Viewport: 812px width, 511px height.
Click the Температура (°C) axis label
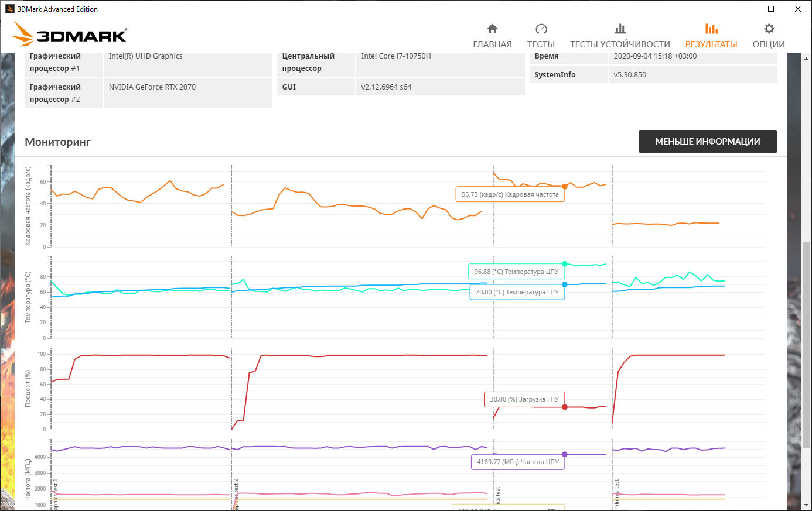coord(28,297)
